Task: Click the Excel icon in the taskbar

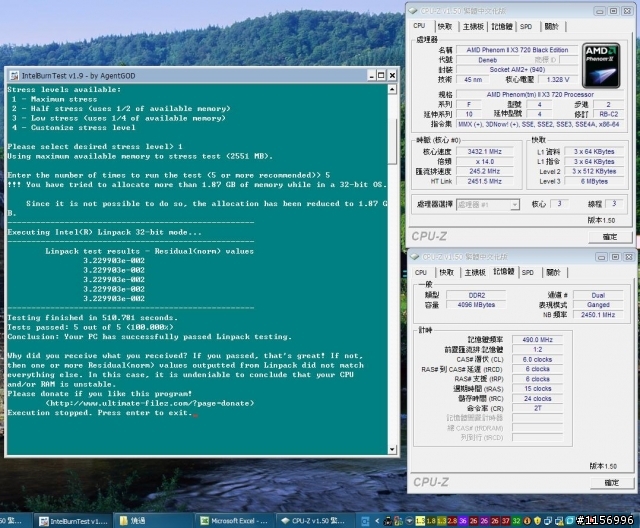Action: pos(204,521)
